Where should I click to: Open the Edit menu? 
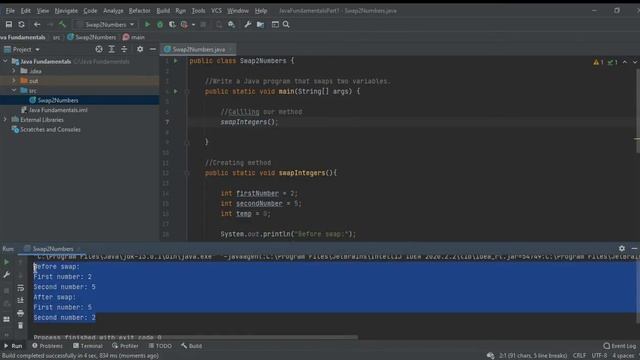click(26, 11)
